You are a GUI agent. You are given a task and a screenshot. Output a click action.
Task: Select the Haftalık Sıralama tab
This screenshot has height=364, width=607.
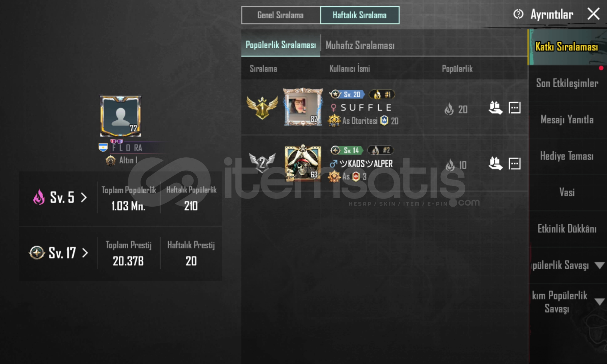point(359,15)
